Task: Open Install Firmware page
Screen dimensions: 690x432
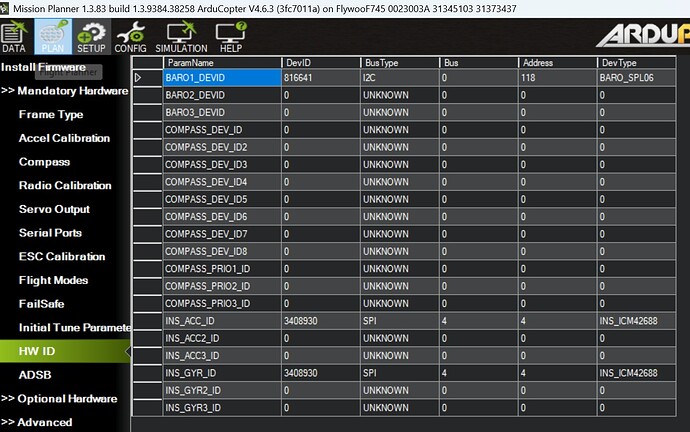Action: pos(43,67)
